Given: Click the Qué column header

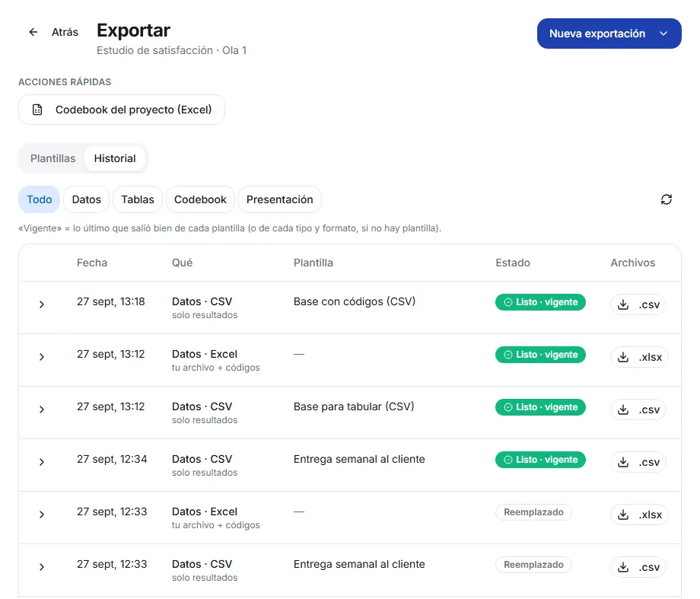Looking at the screenshot, I should point(182,263).
